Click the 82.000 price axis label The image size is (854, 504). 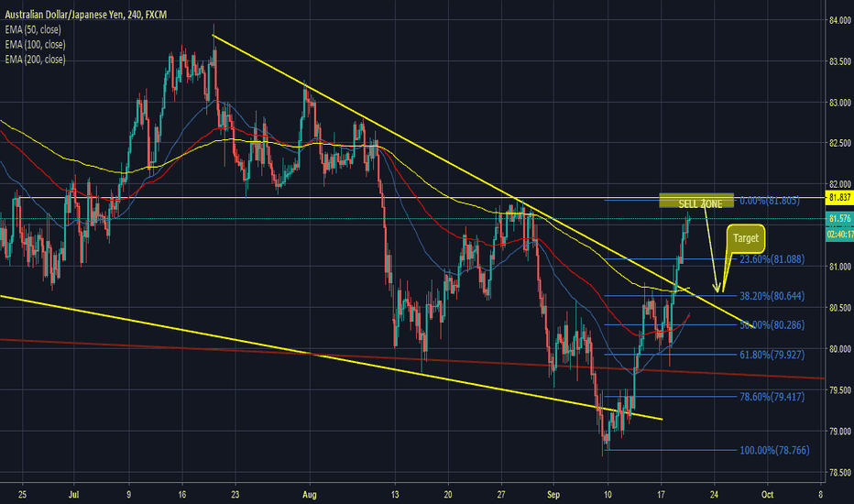coord(840,184)
